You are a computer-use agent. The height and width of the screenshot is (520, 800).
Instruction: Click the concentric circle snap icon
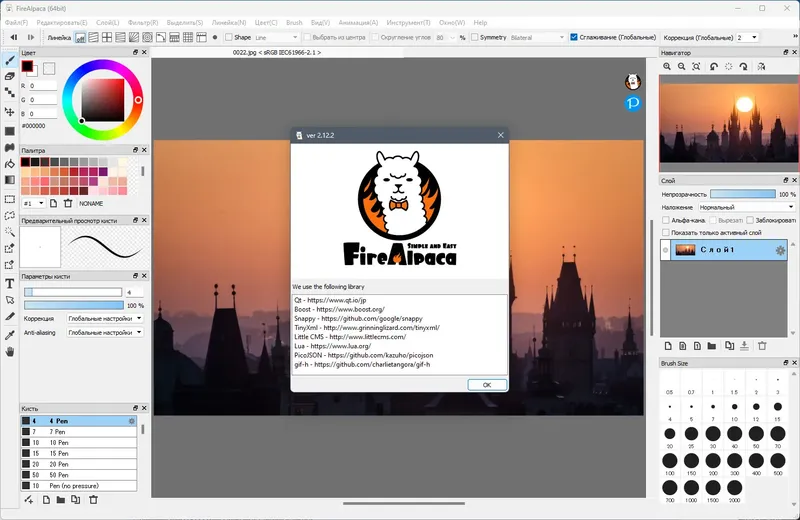[x=147, y=37]
